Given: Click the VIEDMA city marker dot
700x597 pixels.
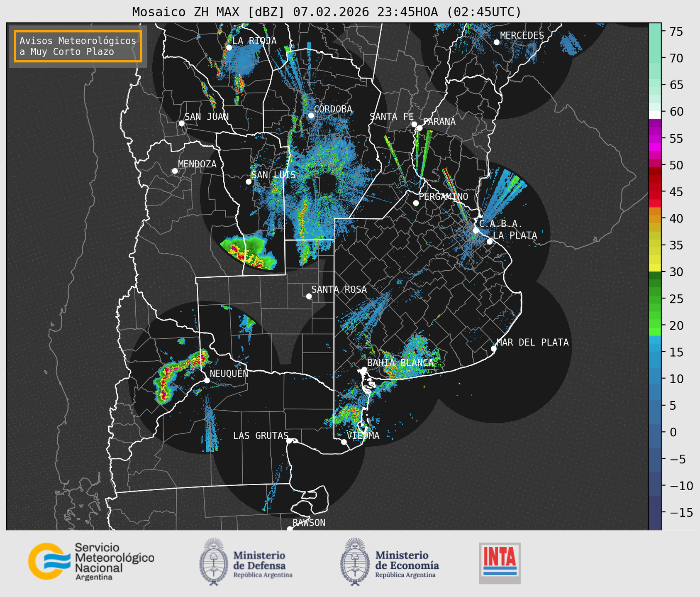Looking at the screenshot, I should 344,442.
